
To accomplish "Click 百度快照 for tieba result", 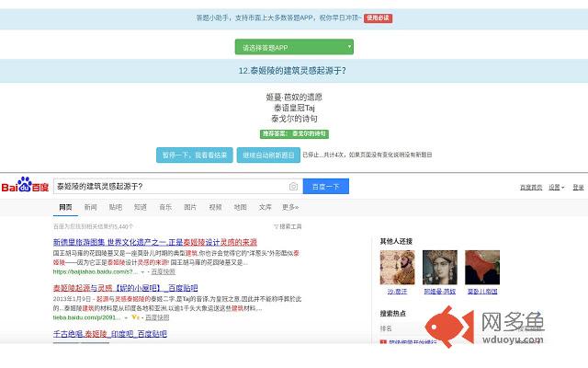I will [x=157, y=317].
